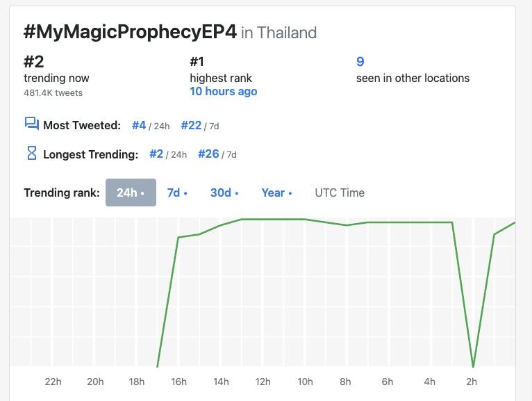Switch to the 30d trending rank tab

click(224, 193)
